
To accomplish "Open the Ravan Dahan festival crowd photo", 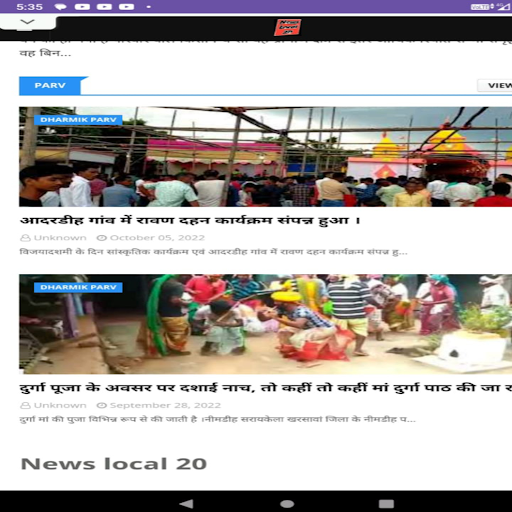I will [265, 157].
